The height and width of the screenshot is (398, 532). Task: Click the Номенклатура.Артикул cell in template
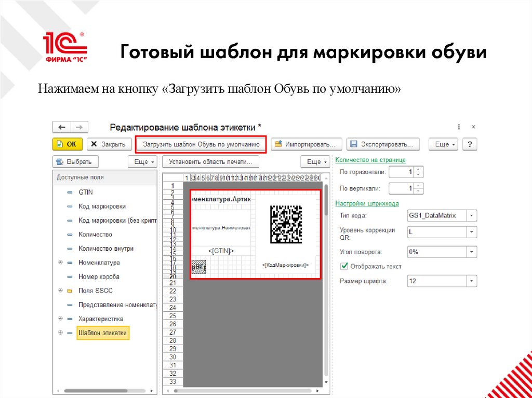(221, 199)
